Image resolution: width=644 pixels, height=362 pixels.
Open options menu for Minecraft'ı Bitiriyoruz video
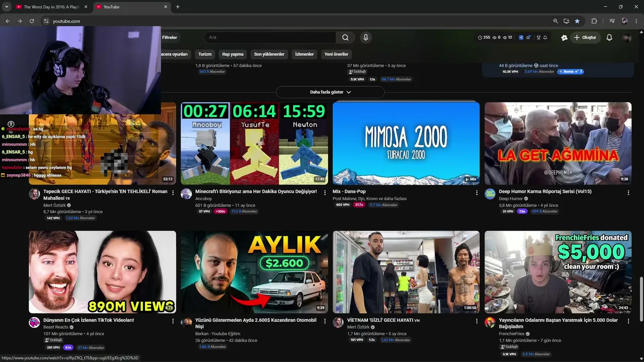(x=325, y=193)
